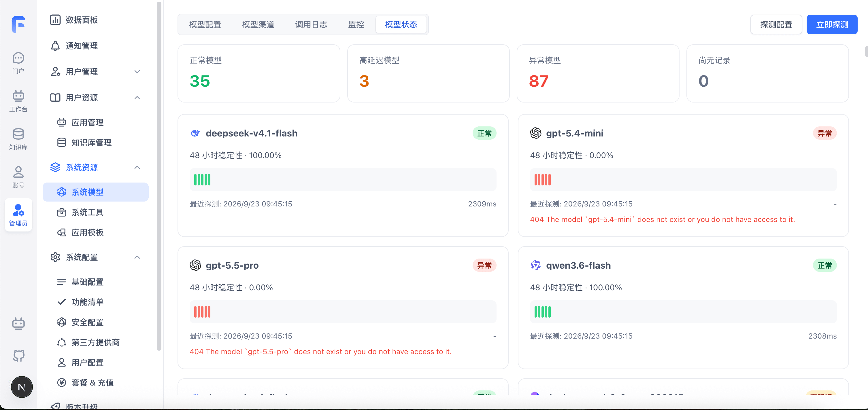Click the OpenAI icon beside gpt-5.5-pro
This screenshot has height=410, width=868.
pos(195,265)
